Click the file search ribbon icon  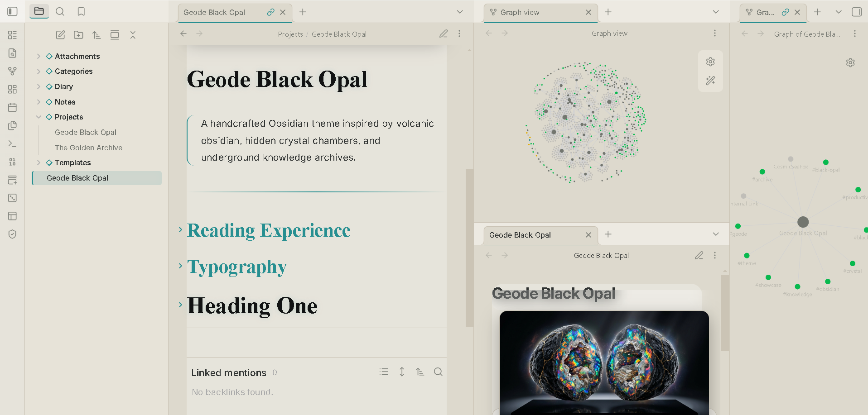[x=12, y=53]
